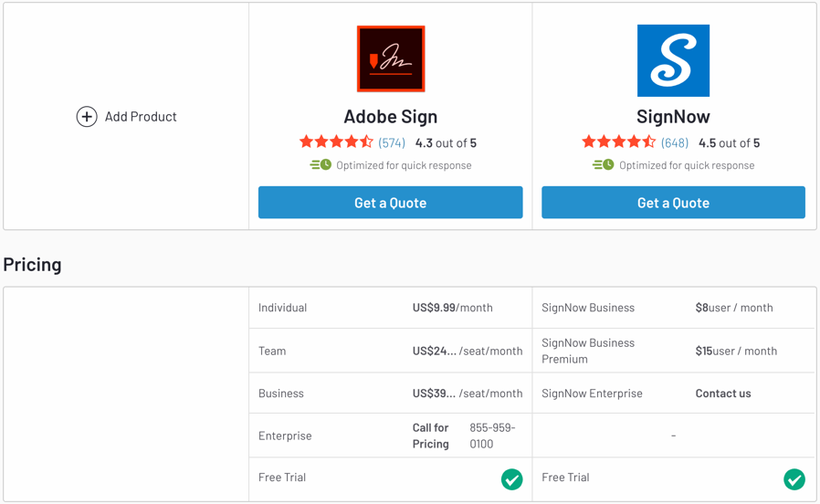Click SignNow quick response clock icon
The width and height of the screenshot is (820, 504).
point(604,165)
